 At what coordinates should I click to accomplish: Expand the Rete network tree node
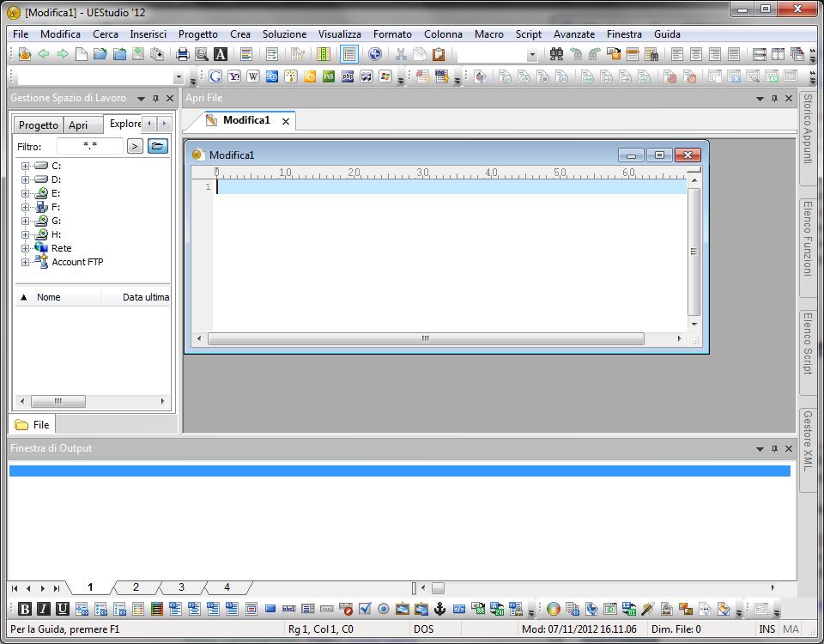pos(25,248)
